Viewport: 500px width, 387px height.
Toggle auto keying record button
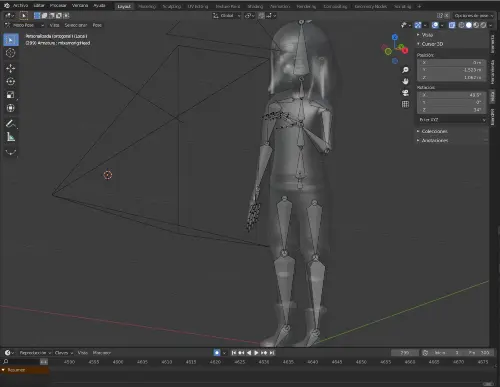(x=217, y=353)
